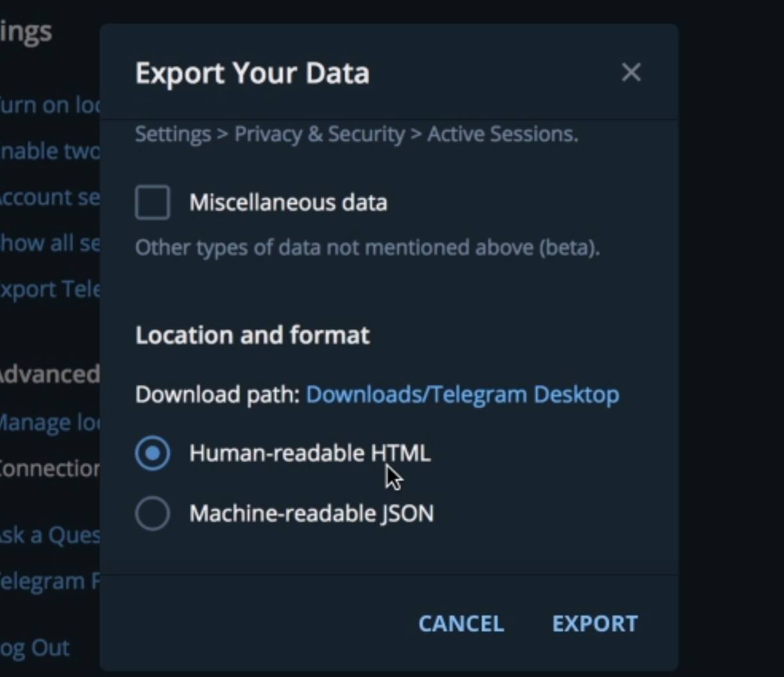Click Log Out in the settings list
Image resolution: width=784 pixels, height=677 pixels.
coord(35,647)
